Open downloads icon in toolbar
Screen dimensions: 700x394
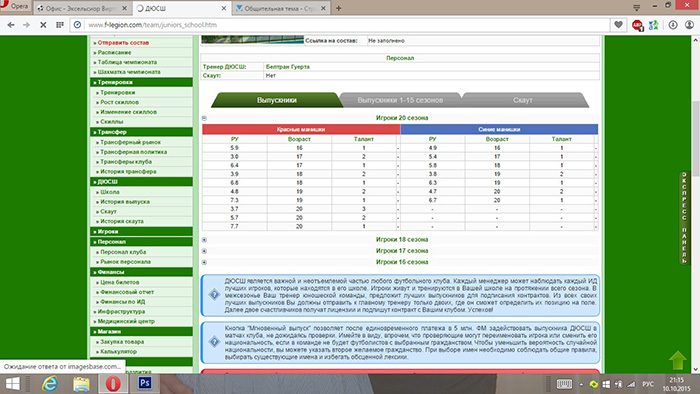(x=673, y=25)
